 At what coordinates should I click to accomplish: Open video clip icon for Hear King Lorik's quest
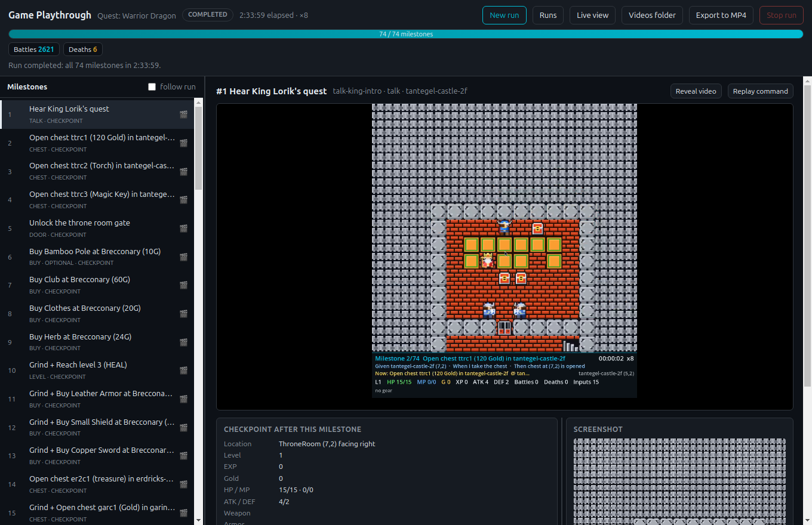point(183,115)
